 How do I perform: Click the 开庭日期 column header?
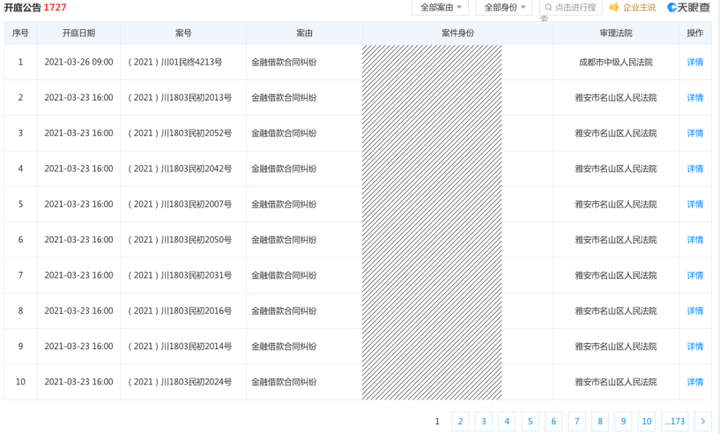tap(79, 33)
